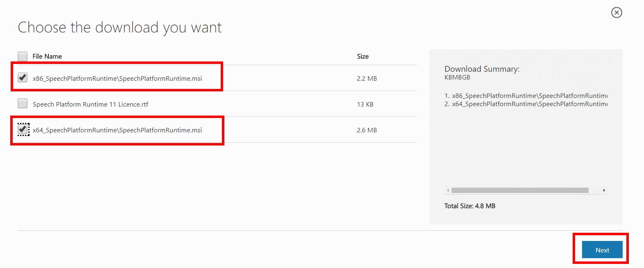Click the Speech Platform Runtime 11 Licence.rtf label
The height and width of the screenshot is (268, 644).
tap(90, 104)
